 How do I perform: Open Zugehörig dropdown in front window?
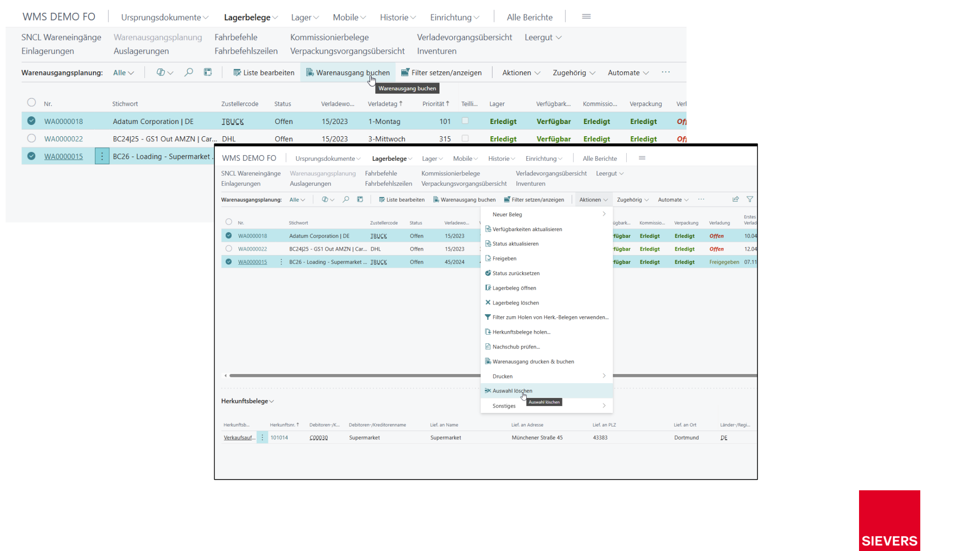click(633, 199)
